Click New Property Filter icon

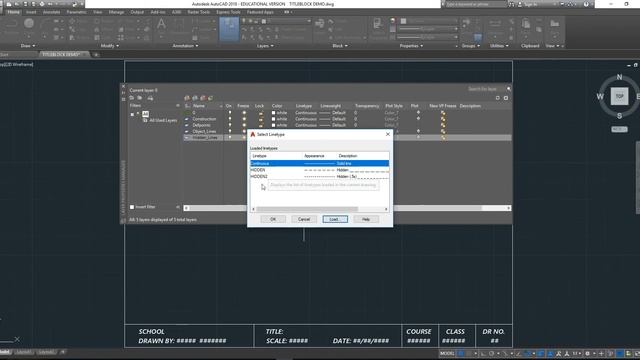[x=132, y=98]
